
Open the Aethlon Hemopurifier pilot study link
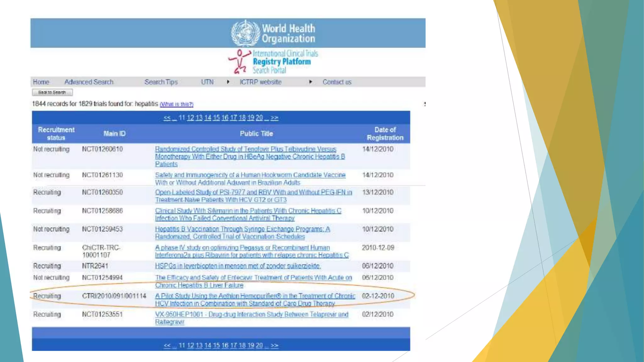tap(255, 296)
